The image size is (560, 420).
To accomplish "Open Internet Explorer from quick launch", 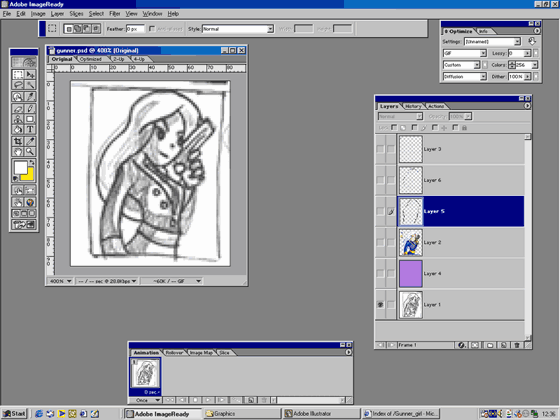I will (x=39, y=414).
